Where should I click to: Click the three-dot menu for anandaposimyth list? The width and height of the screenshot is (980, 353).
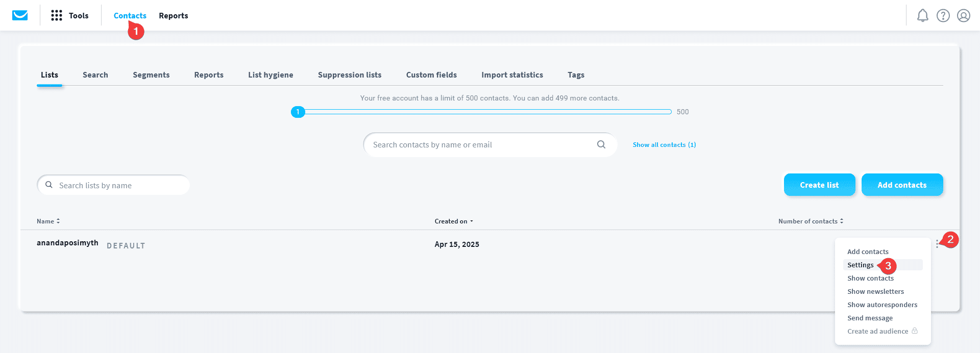tap(937, 244)
